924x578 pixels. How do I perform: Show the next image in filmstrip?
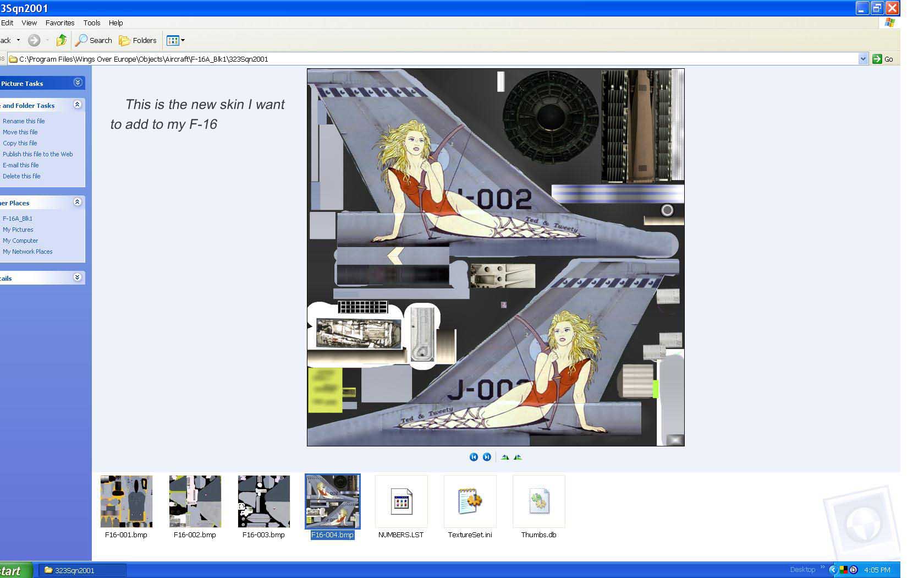click(487, 457)
